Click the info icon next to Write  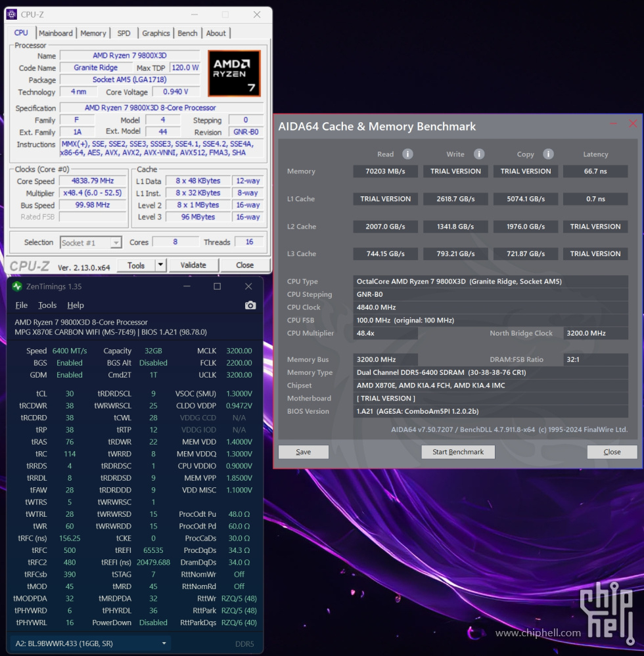coord(479,154)
